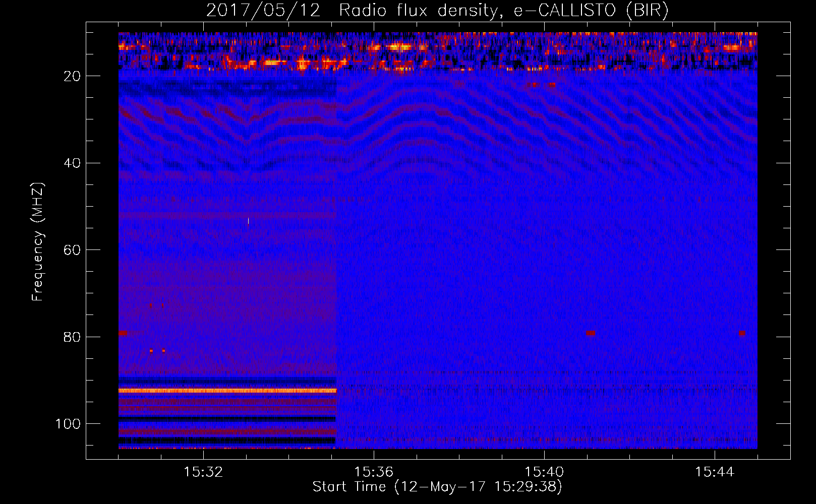Click the 40 frequency tick label
This screenshot has height=504, width=816.
(72, 163)
